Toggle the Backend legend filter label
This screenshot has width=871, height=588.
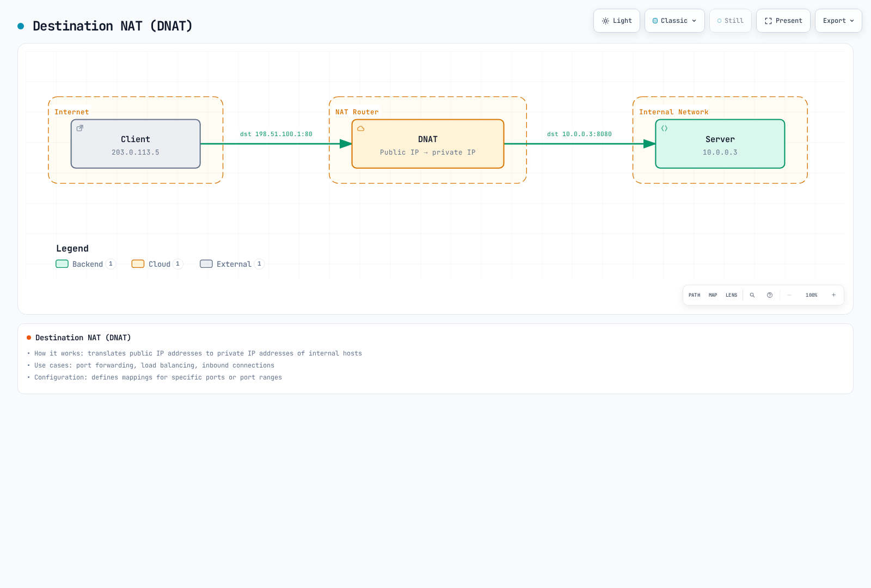(x=88, y=264)
